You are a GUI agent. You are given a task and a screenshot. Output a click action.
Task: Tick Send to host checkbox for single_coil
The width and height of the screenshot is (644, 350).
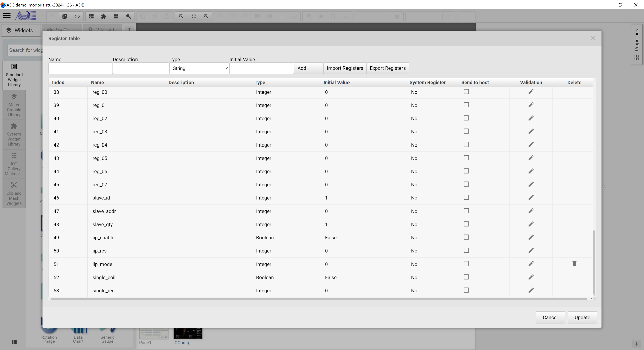(466, 277)
